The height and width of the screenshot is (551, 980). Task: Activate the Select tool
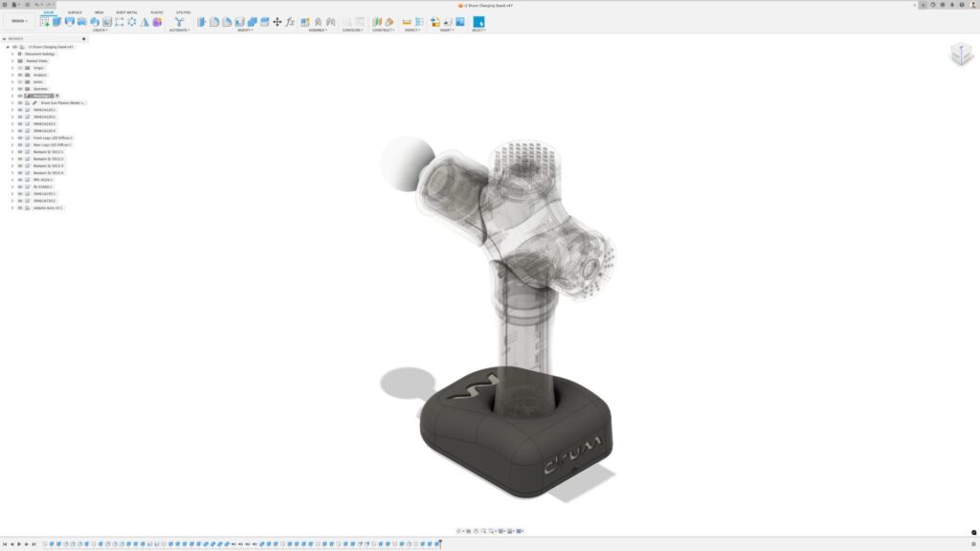click(479, 22)
